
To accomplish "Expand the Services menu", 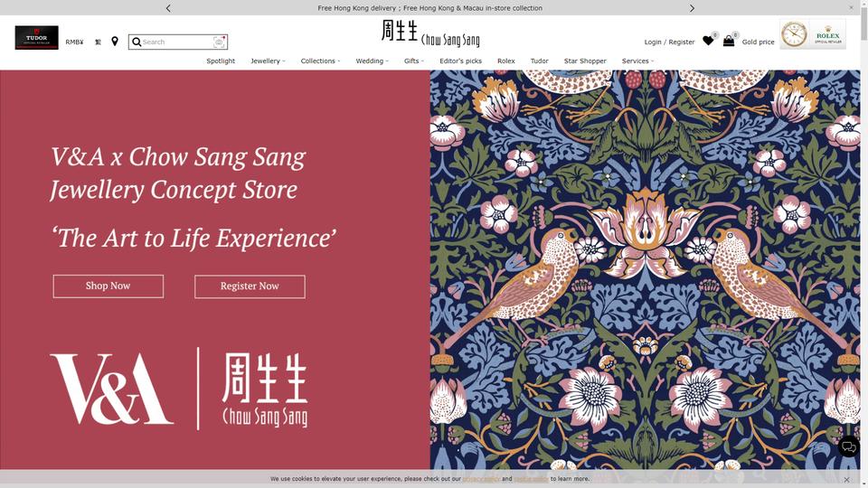I will [637, 61].
